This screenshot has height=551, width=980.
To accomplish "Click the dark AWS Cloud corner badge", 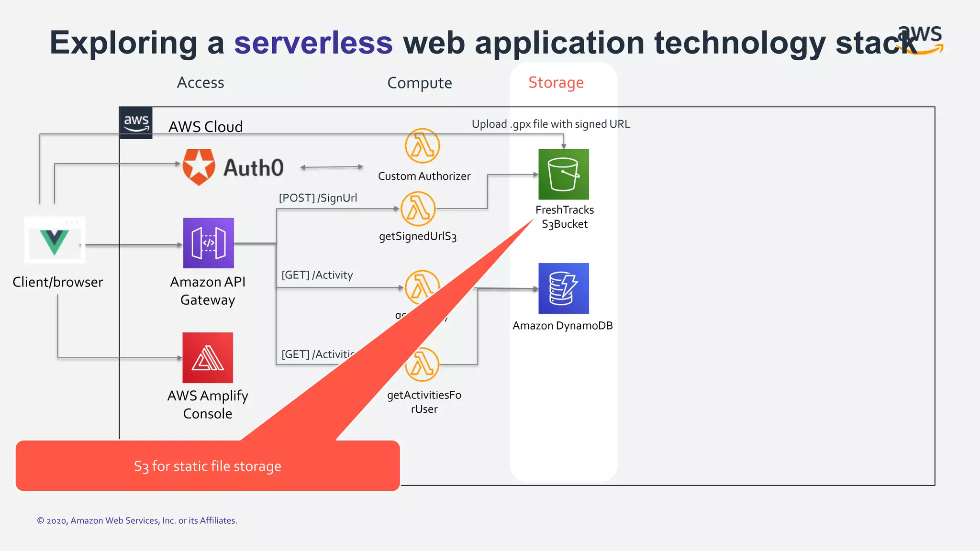I will point(136,123).
